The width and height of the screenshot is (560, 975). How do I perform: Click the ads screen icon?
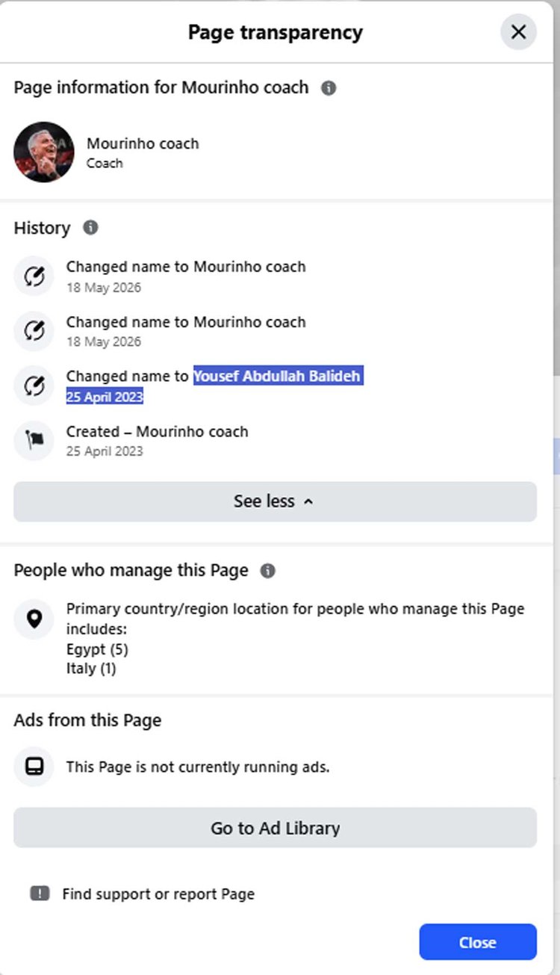34,767
